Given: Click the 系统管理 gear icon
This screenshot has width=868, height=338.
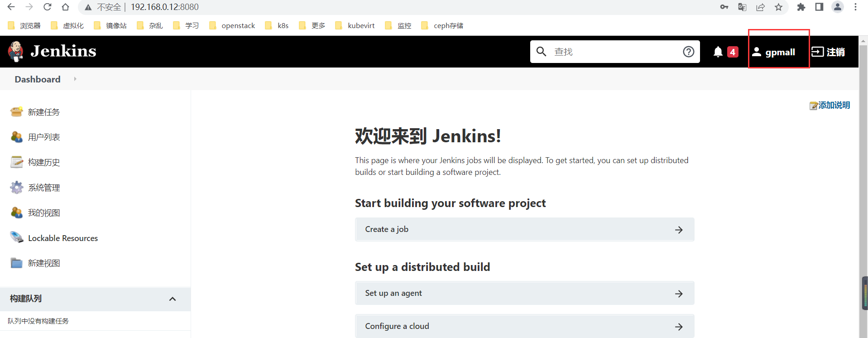Looking at the screenshot, I should coord(17,187).
